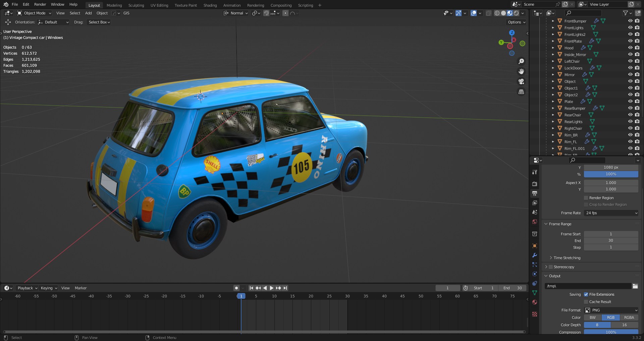Open the Orientation Default dropdown
The height and width of the screenshot is (341, 644).
pyautogui.click(x=53, y=22)
